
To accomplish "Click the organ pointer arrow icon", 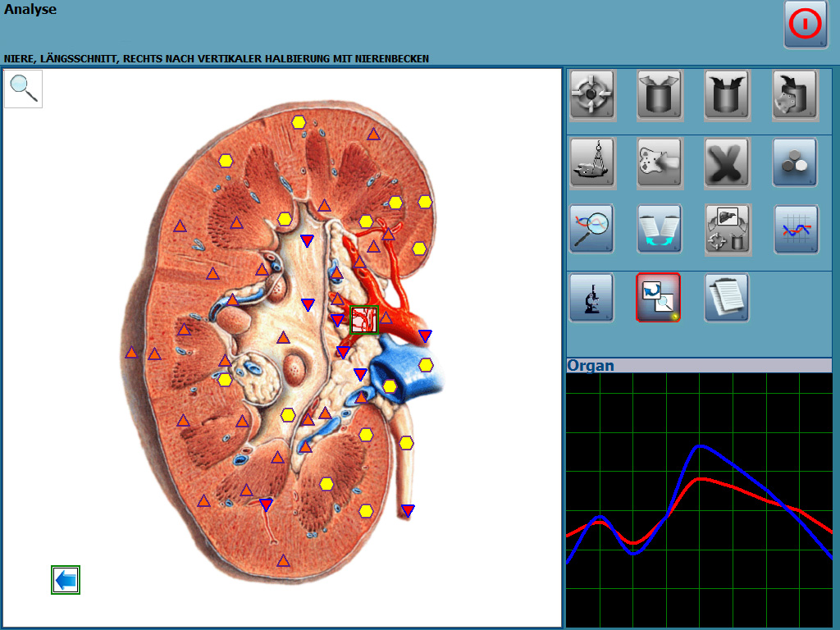I will pyautogui.click(x=659, y=162).
